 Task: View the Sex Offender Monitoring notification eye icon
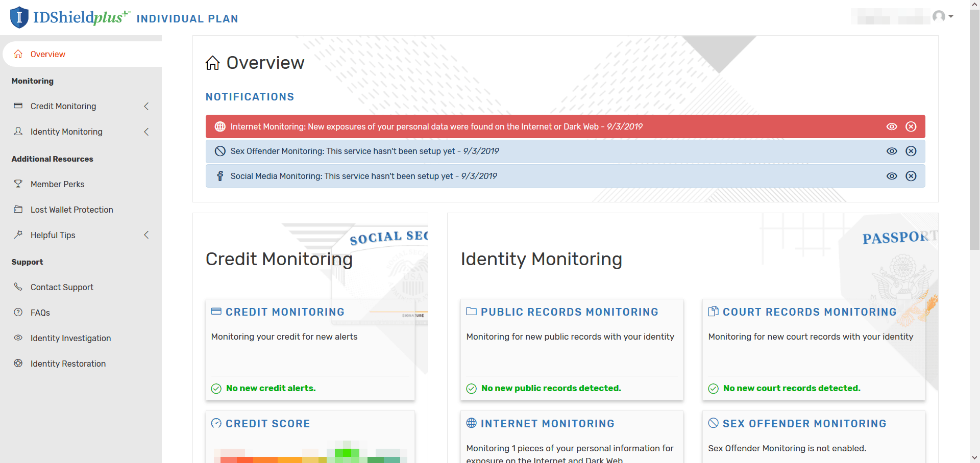892,151
